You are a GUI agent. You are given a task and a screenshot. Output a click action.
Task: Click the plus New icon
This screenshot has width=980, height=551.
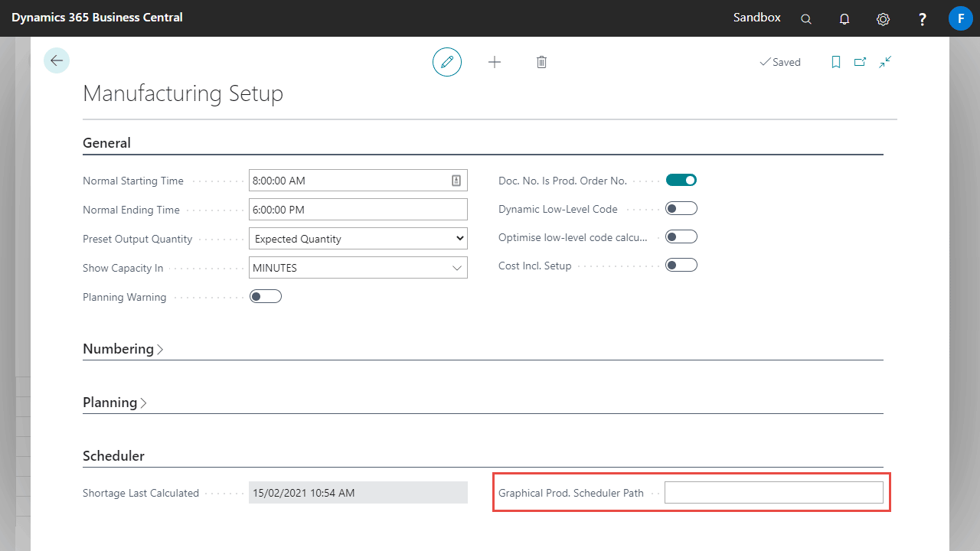pos(495,62)
